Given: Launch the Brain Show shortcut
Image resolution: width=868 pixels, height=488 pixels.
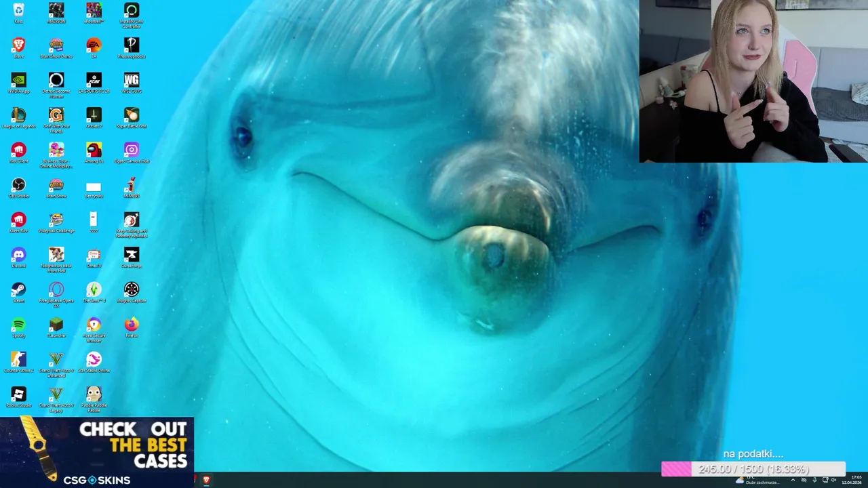Looking at the screenshot, I should (56, 188).
